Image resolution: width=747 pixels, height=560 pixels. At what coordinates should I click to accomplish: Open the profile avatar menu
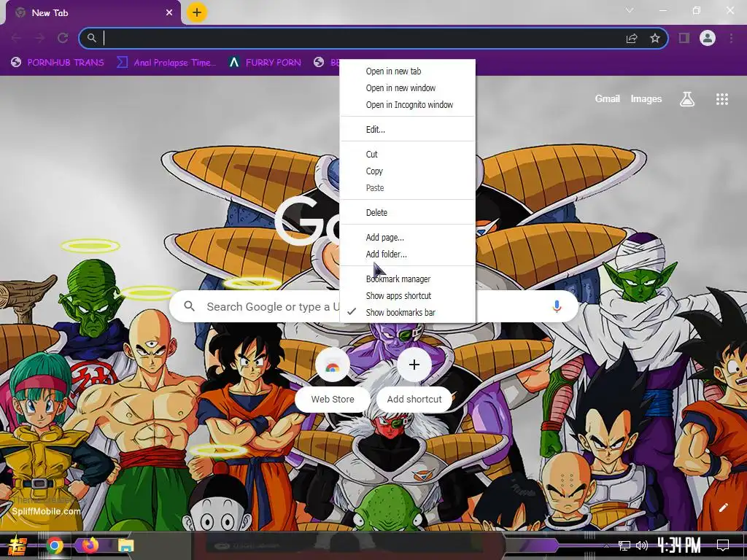pyautogui.click(x=708, y=38)
